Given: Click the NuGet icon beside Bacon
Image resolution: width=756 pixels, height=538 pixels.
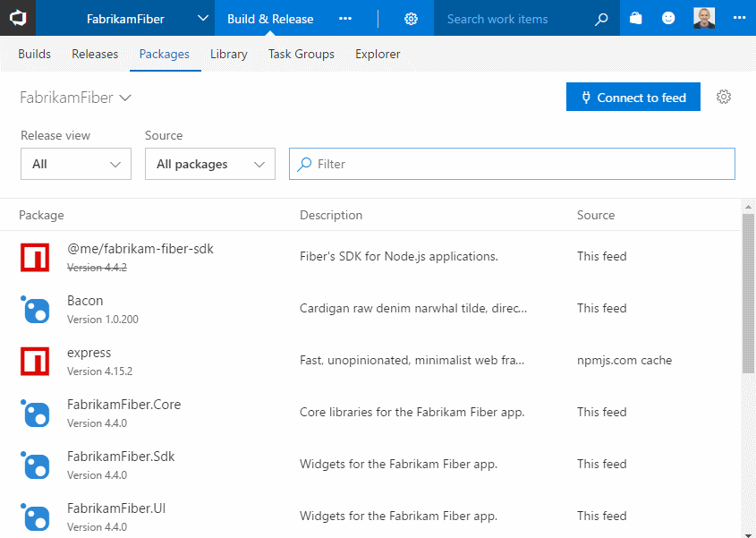Looking at the screenshot, I should (x=35, y=309).
